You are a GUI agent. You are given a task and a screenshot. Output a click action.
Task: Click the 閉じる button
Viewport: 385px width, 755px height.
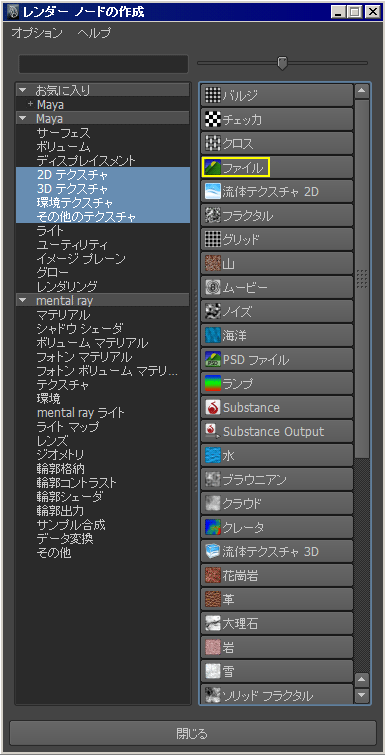tap(192, 733)
